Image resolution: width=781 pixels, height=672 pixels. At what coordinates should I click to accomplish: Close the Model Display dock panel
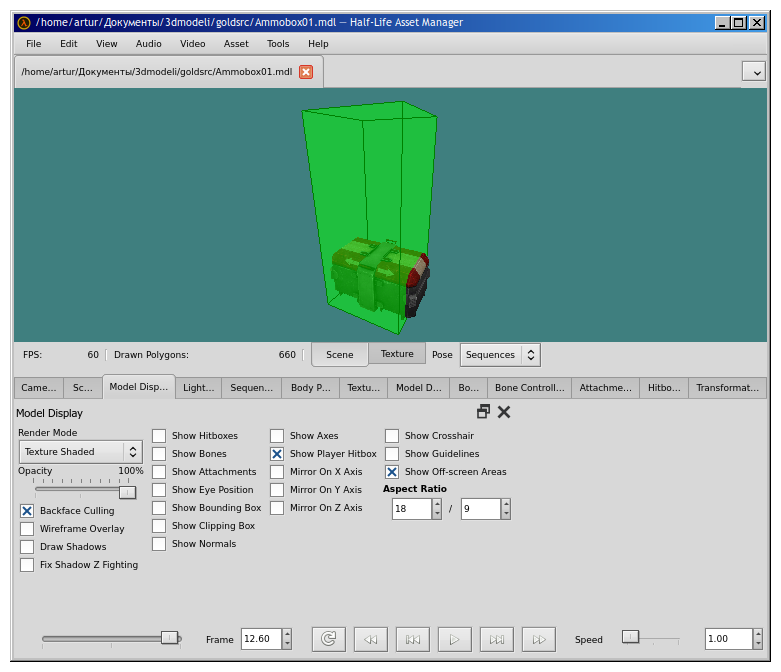click(504, 412)
